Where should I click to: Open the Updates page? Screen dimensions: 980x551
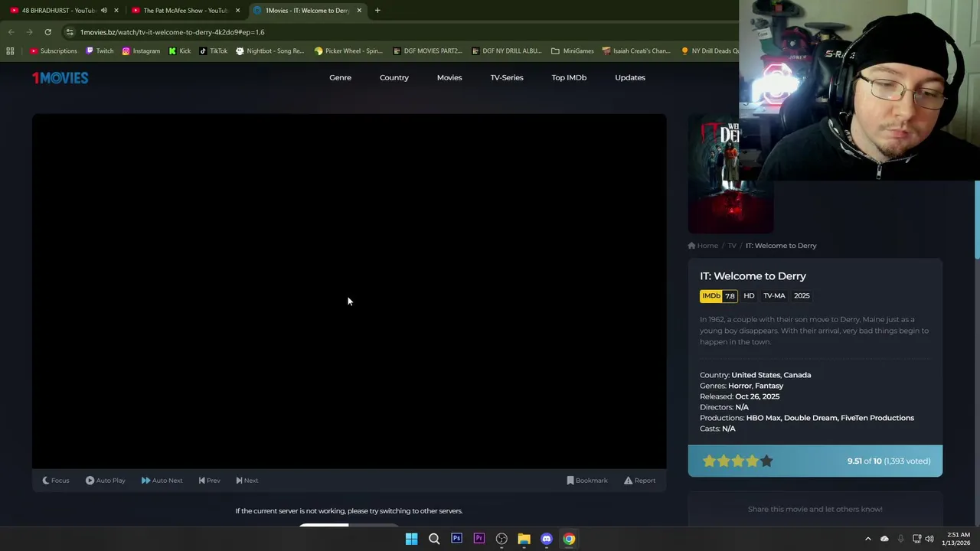[630, 77]
